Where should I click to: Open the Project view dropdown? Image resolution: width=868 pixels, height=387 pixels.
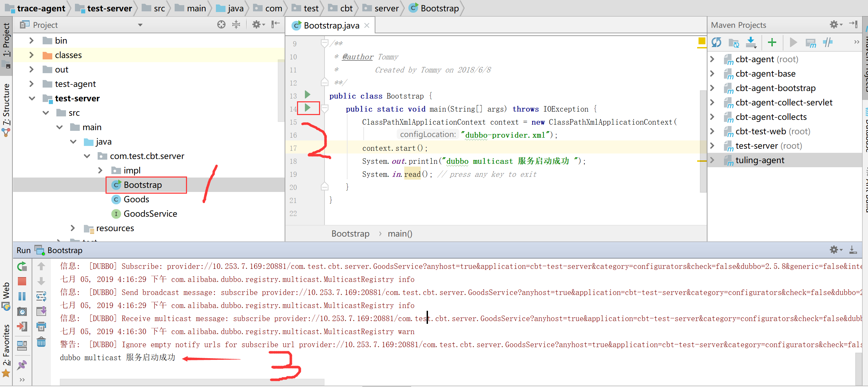[140, 25]
